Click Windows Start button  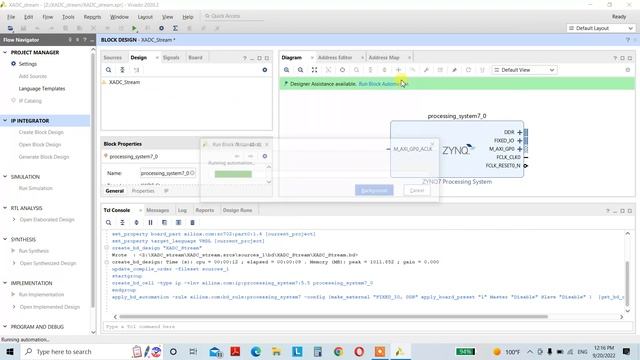[10, 351]
